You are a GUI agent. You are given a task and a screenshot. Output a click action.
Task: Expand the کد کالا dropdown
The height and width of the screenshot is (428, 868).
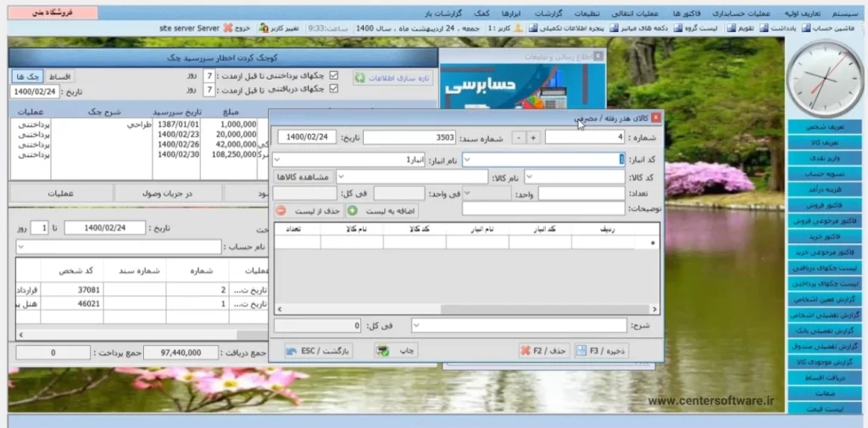click(529, 176)
